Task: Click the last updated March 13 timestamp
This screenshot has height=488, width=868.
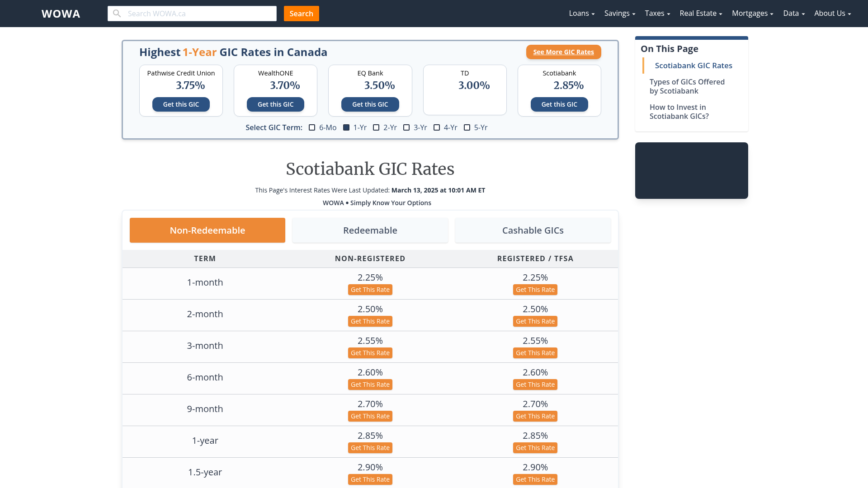Action: [x=438, y=190]
